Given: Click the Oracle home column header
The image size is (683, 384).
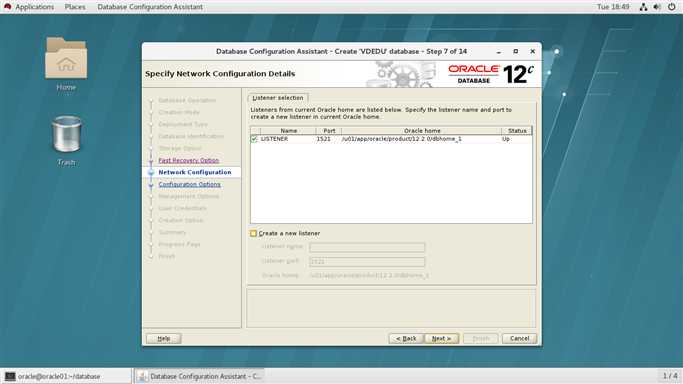Looking at the screenshot, I should (422, 131).
